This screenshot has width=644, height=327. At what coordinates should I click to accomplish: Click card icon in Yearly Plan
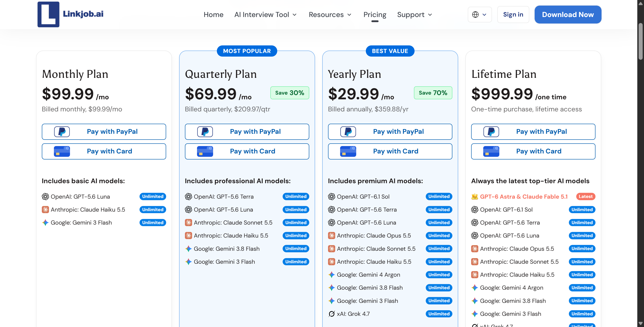coord(348,151)
